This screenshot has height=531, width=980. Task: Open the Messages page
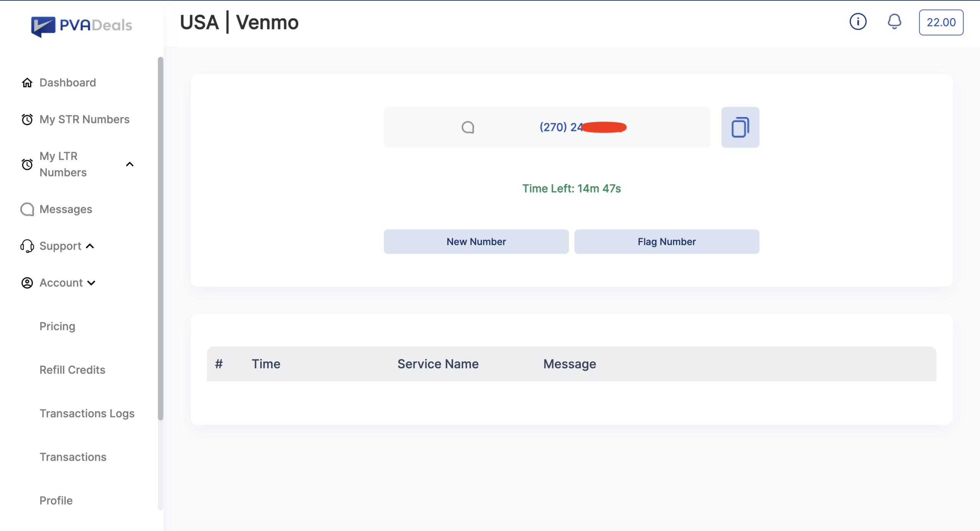[66, 209]
